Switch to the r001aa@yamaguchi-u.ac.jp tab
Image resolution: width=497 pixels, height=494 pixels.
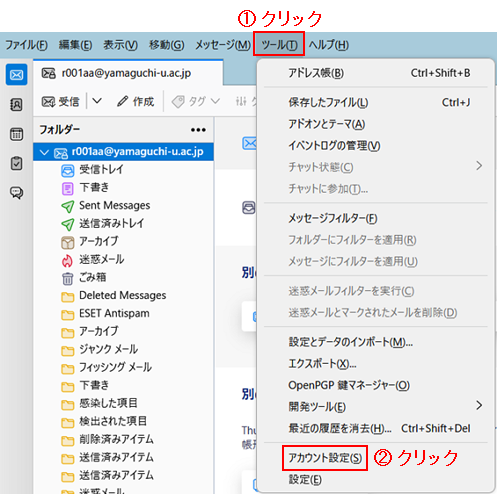point(128,73)
